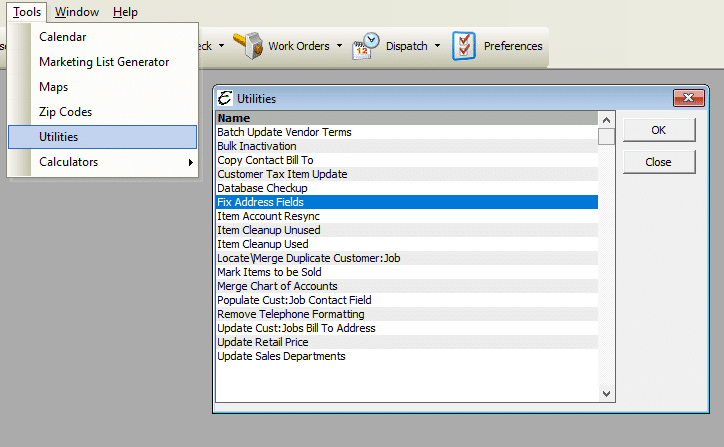Screen dimensions: 724x447
Task: Open the Window menu
Action: [x=77, y=12]
